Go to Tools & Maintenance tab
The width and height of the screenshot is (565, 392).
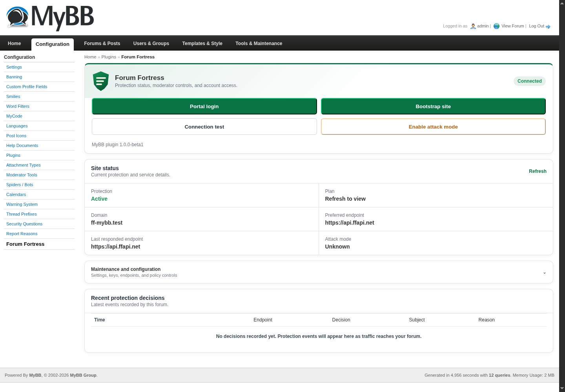259,44
